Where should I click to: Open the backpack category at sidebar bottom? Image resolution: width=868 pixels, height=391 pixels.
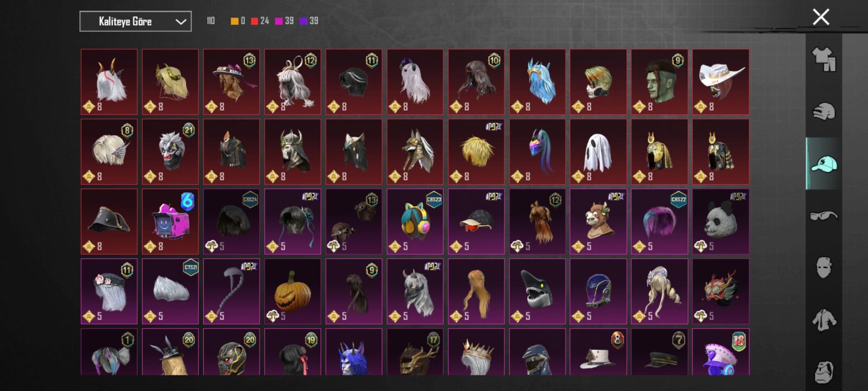coord(824,372)
